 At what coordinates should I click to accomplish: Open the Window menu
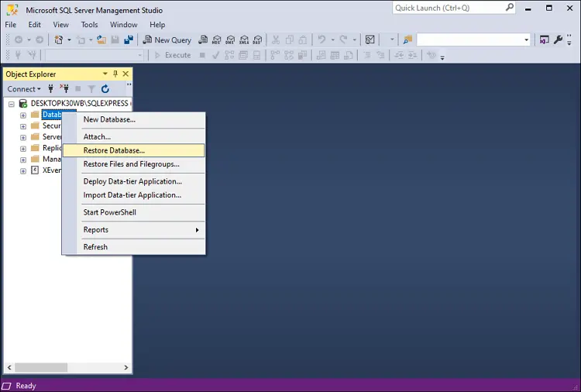124,25
